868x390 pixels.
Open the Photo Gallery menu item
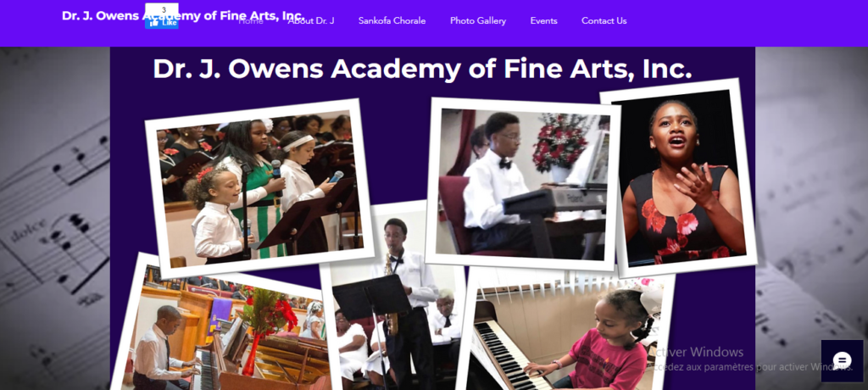[x=478, y=20]
